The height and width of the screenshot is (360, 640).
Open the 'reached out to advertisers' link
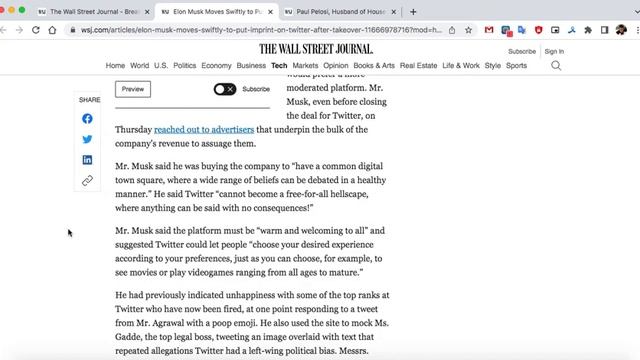[x=204, y=129]
